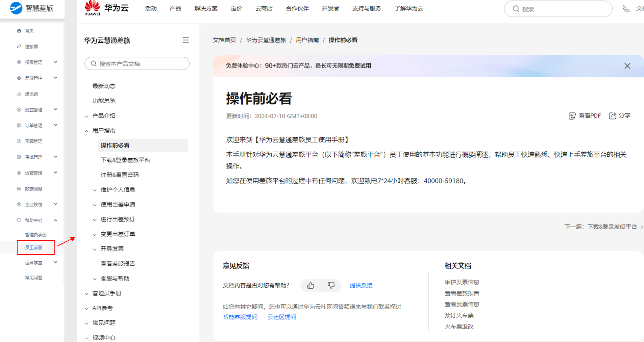Expand the 产品介绍 tree node
This screenshot has width=644, height=342.
[x=86, y=116]
